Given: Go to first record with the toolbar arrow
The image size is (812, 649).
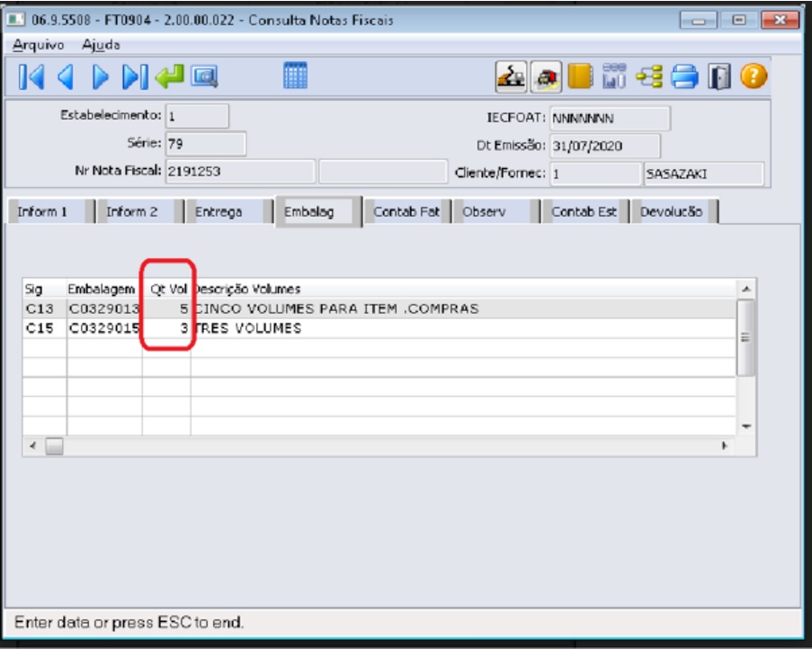Looking at the screenshot, I should 31,77.
